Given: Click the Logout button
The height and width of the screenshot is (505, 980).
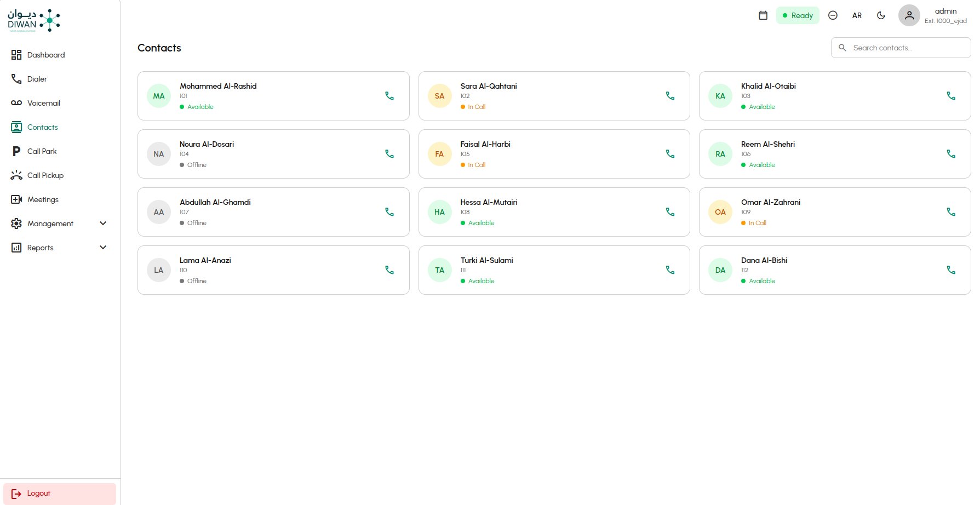Looking at the screenshot, I should pos(60,493).
